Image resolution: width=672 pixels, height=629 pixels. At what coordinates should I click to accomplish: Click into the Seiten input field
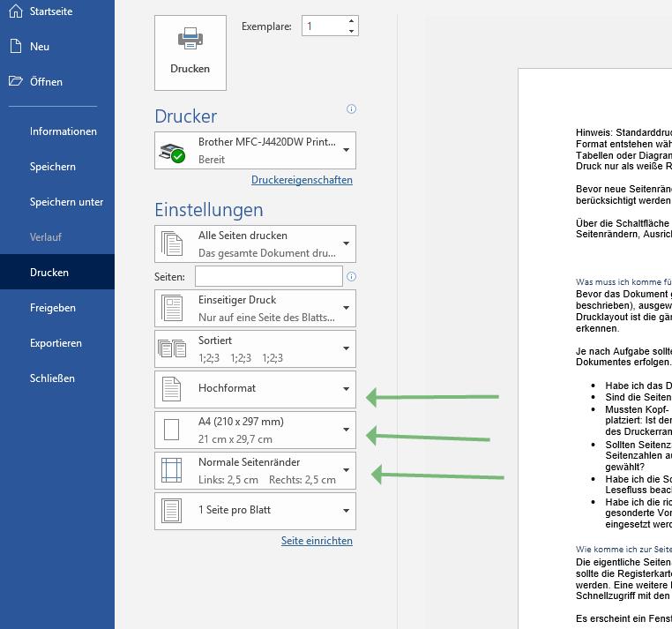click(268, 276)
